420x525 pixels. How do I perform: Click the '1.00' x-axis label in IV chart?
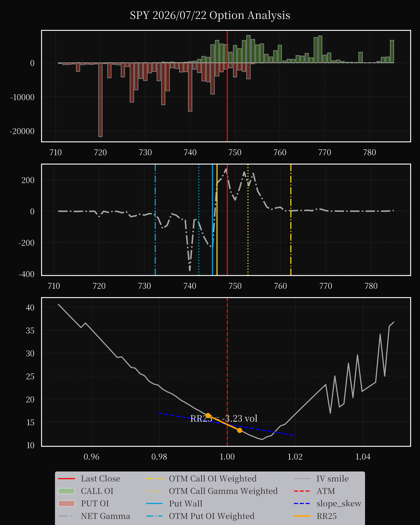tap(227, 457)
